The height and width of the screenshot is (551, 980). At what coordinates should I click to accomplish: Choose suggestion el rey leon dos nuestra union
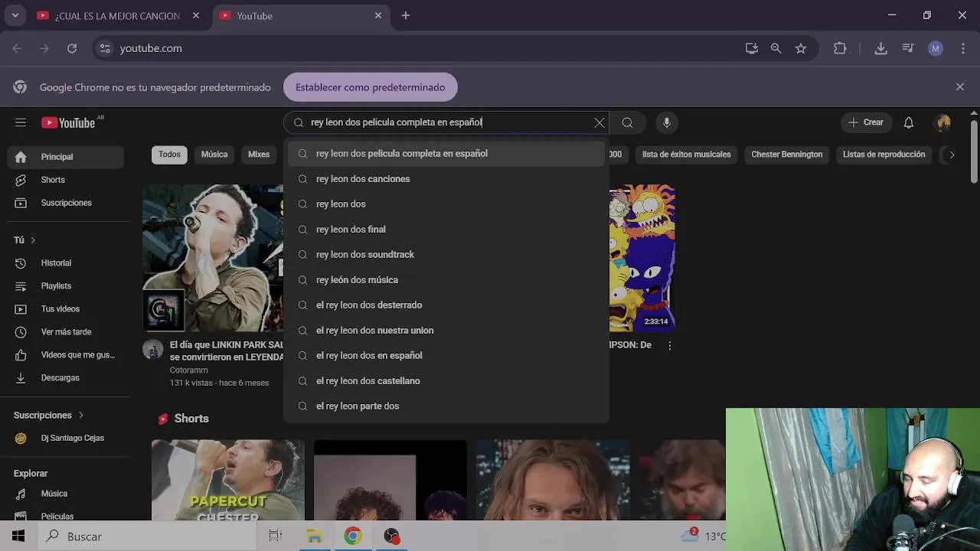[446, 331]
